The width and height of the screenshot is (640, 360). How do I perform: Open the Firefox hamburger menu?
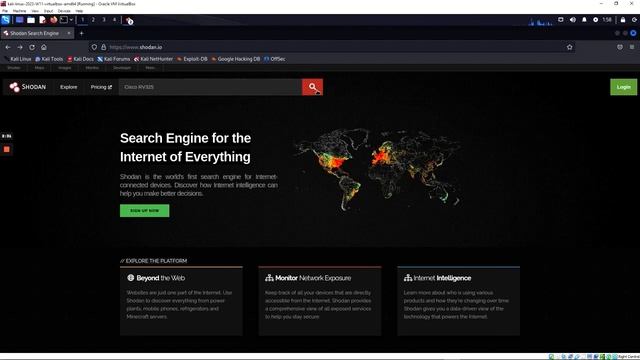click(632, 47)
